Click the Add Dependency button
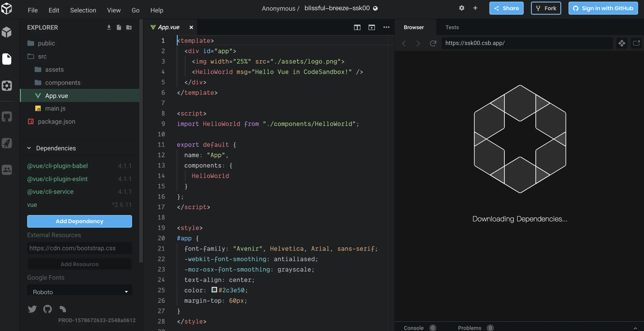 (80, 221)
